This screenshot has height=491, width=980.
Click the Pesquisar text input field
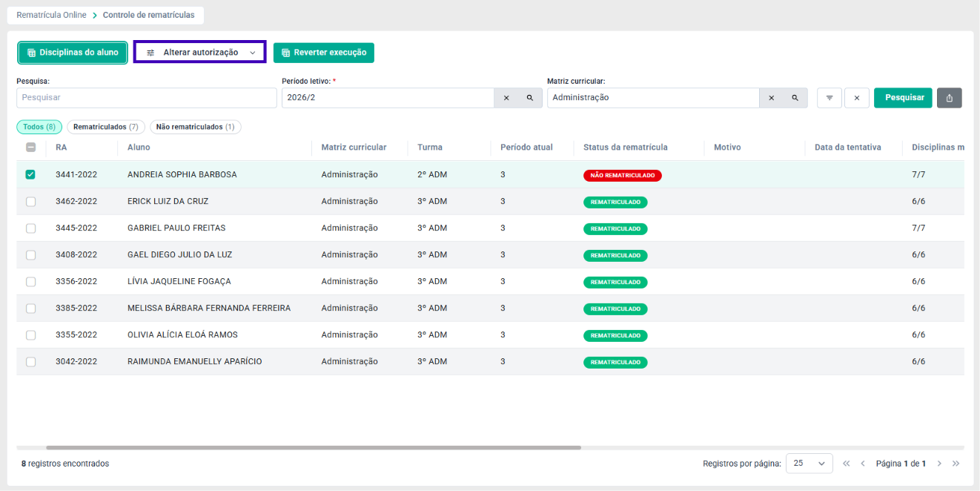point(147,98)
